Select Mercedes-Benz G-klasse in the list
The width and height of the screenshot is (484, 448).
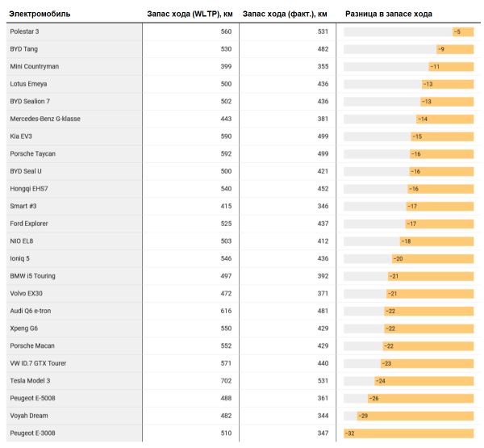click(45, 119)
